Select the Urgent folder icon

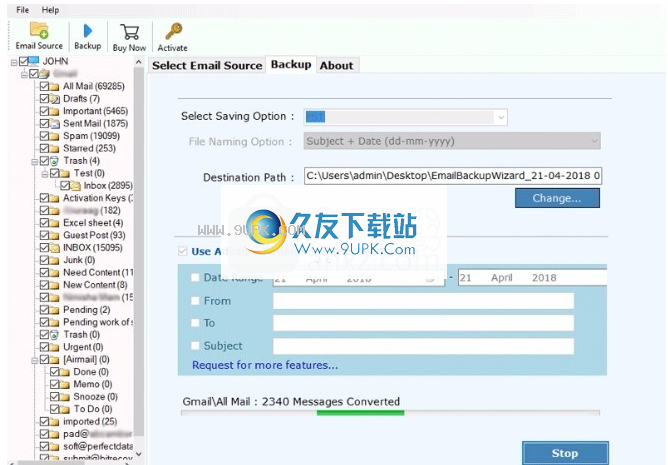pyautogui.click(x=54, y=347)
